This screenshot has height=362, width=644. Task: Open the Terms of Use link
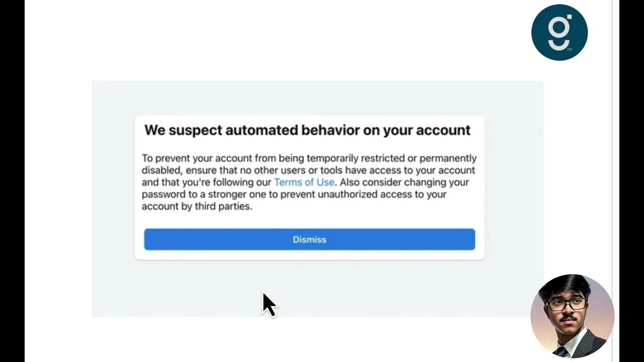304,183
